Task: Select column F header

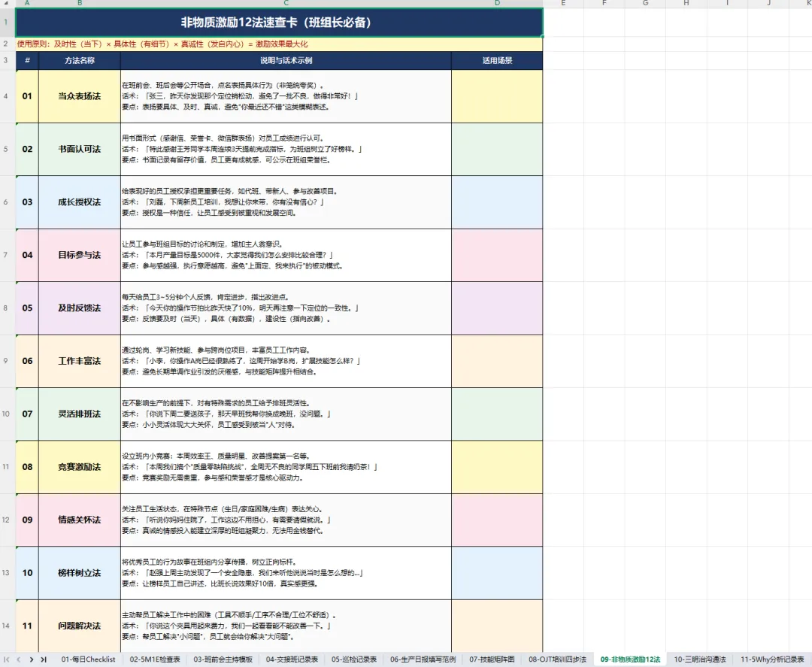Action: click(x=604, y=3)
